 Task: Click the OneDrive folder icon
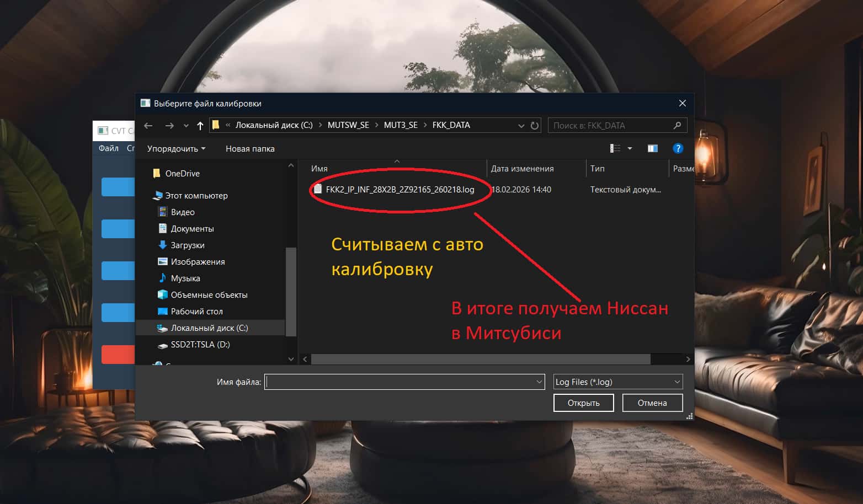point(157,173)
